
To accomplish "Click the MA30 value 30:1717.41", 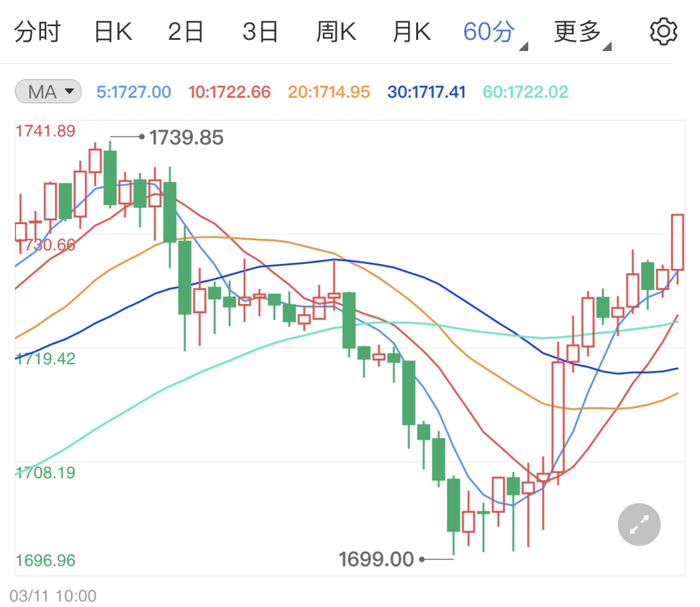I will (427, 92).
